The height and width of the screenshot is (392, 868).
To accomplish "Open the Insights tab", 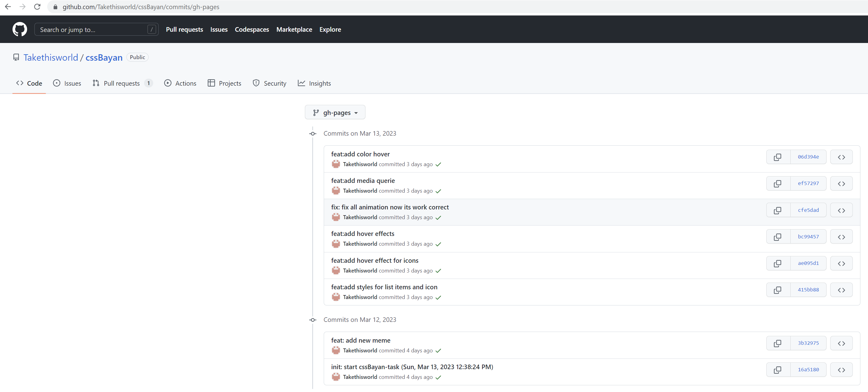I will tap(314, 83).
